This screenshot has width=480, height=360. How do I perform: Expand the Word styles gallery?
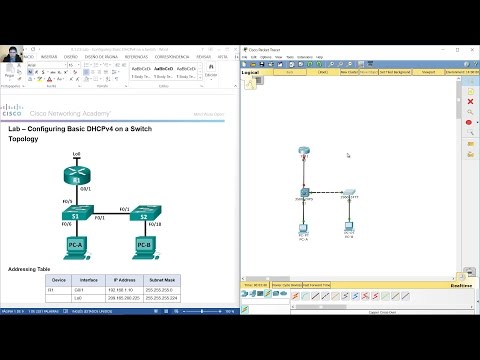click(200, 77)
